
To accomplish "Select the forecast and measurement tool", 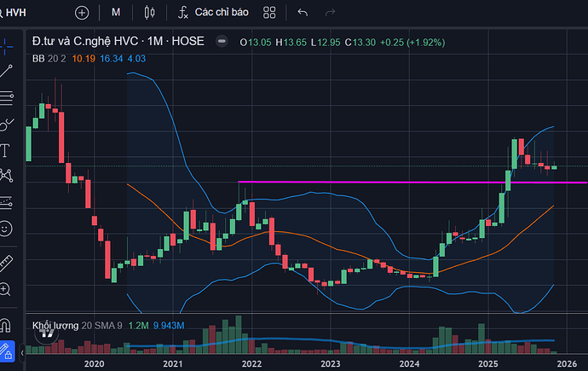I will click(x=6, y=203).
